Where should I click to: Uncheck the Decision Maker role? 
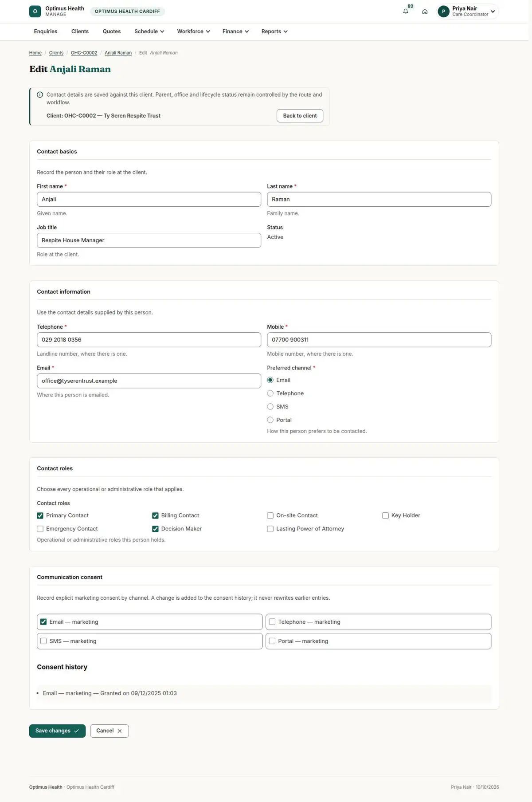(155, 529)
